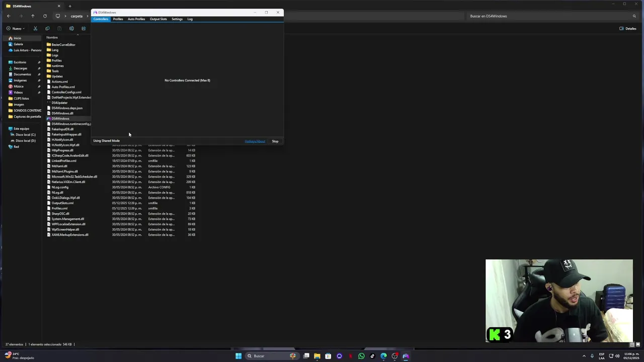The height and width of the screenshot is (362, 644).
Task: Select the Profiles folder in file list
Action: pos(56,60)
